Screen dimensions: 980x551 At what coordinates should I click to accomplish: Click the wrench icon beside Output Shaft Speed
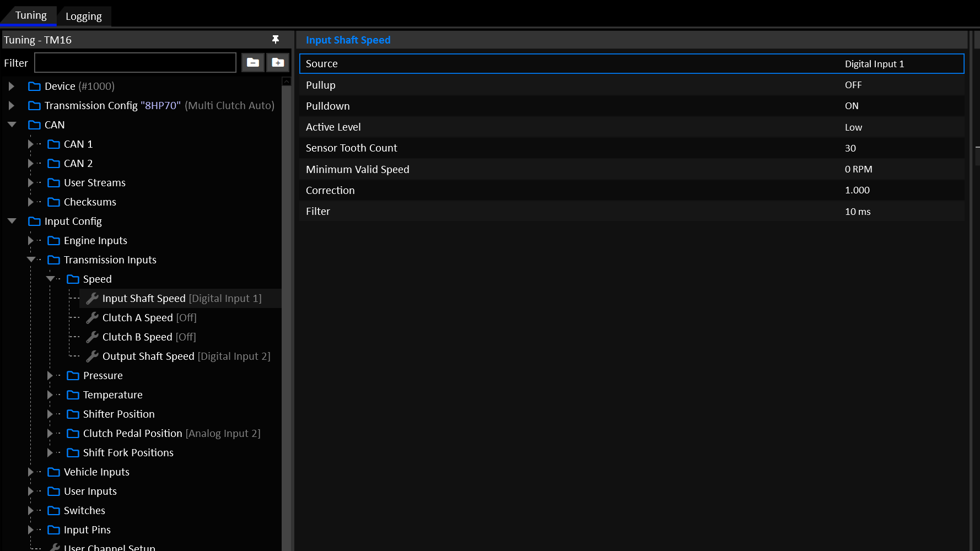(92, 356)
